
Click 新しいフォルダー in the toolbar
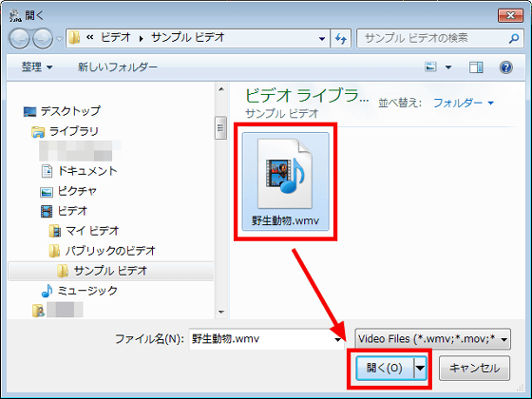(118, 66)
